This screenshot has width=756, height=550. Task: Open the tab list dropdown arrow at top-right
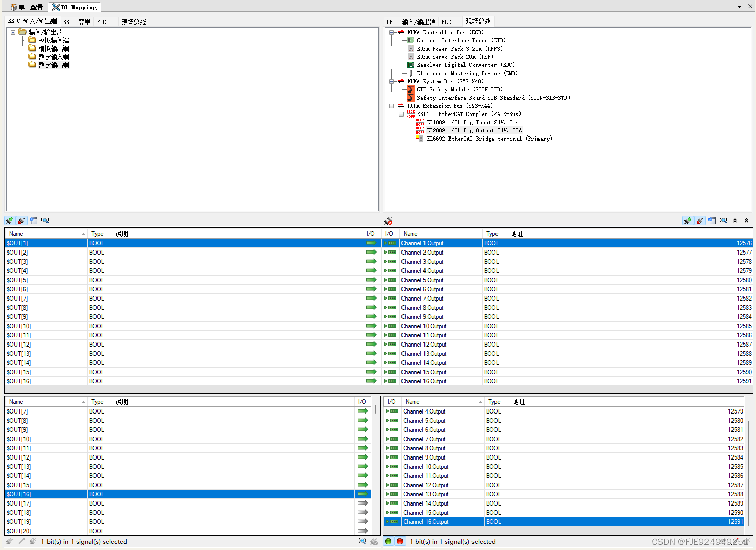[740, 7]
